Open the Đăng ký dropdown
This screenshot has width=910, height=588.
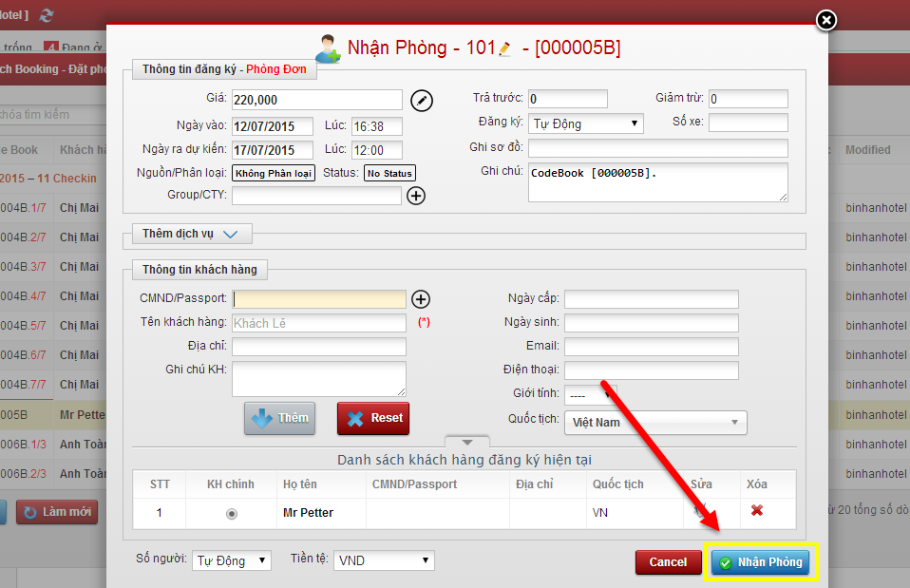585,123
